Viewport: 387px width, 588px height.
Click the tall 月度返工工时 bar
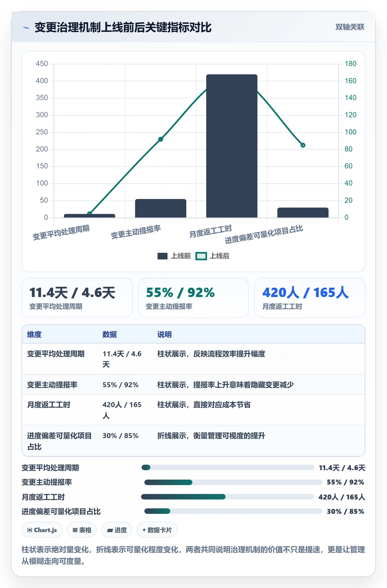click(232, 146)
